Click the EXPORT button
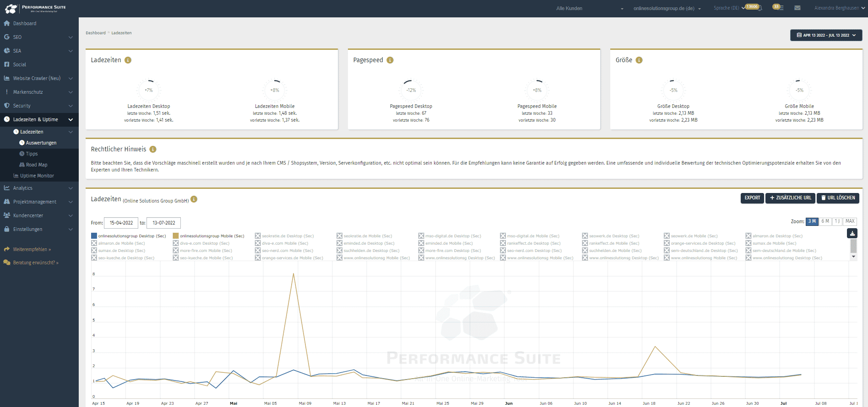 (x=752, y=198)
